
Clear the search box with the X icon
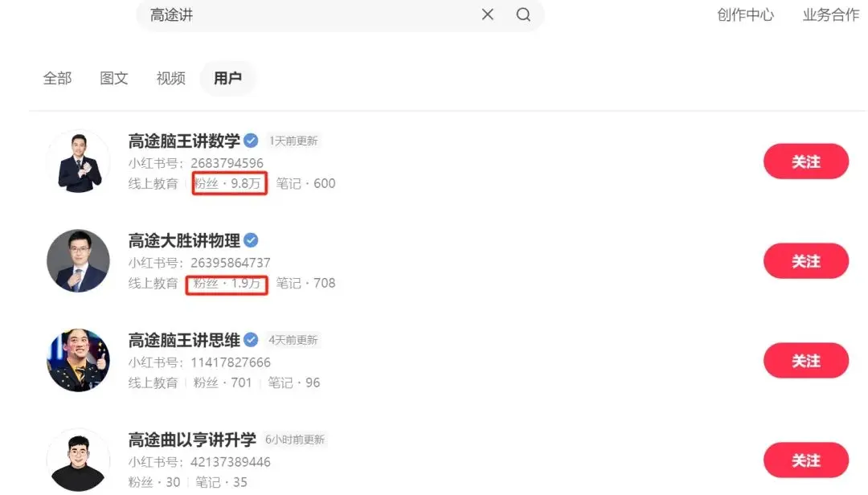[x=487, y=14]
